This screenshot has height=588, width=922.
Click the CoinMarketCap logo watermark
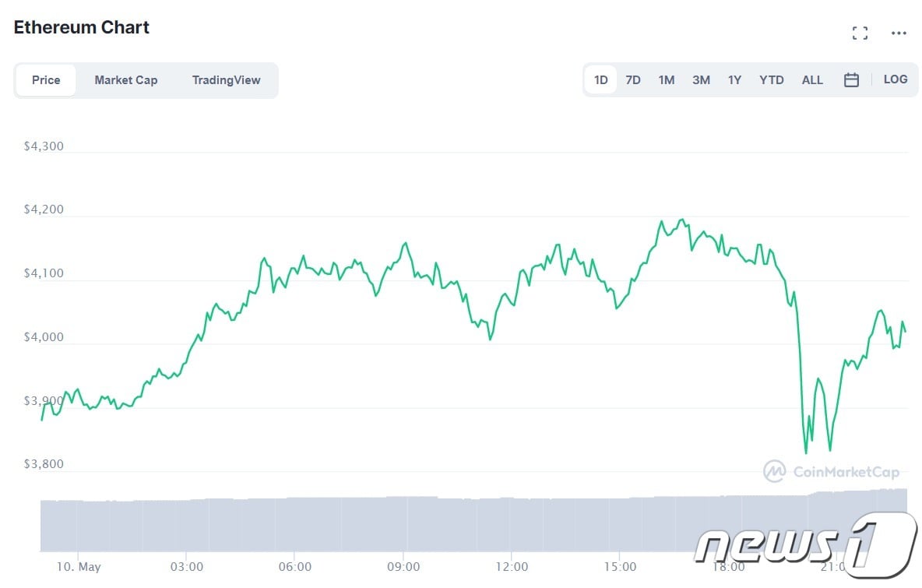click(x=831, y=471)
